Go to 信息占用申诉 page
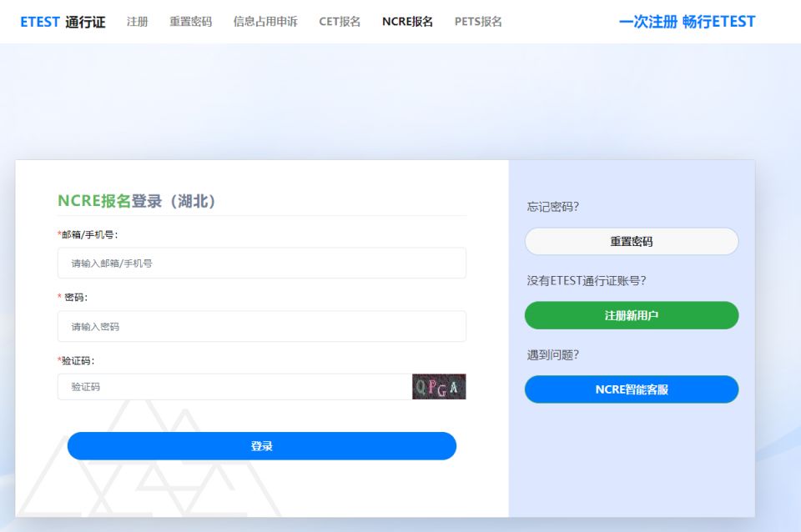 point(265,22)
